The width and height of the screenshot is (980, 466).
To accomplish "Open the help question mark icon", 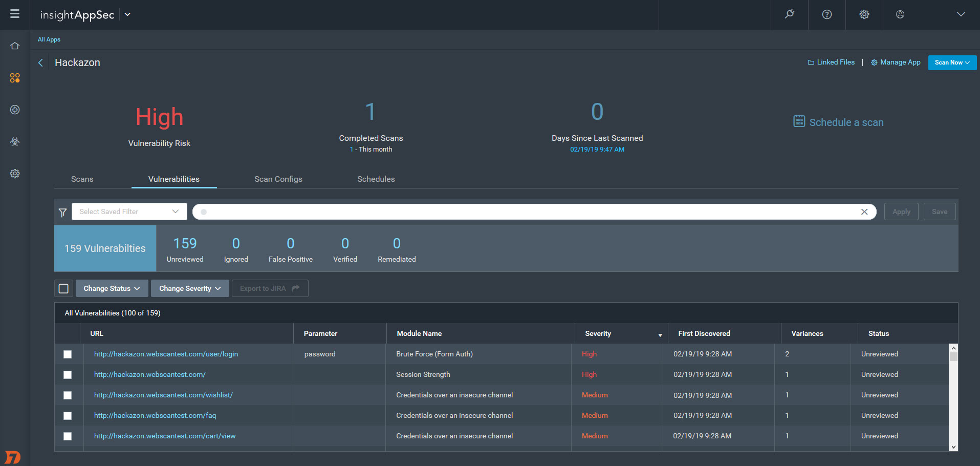I will (827, 14).
